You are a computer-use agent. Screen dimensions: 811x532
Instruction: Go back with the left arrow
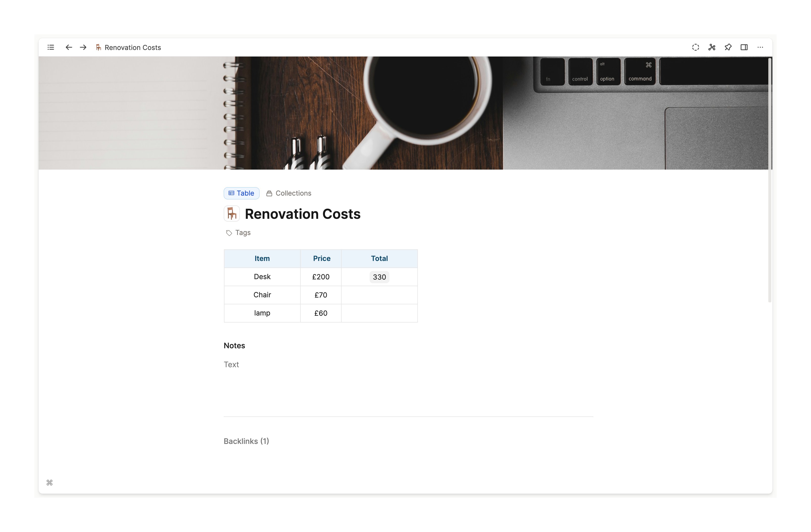click(x=68, y=47)
